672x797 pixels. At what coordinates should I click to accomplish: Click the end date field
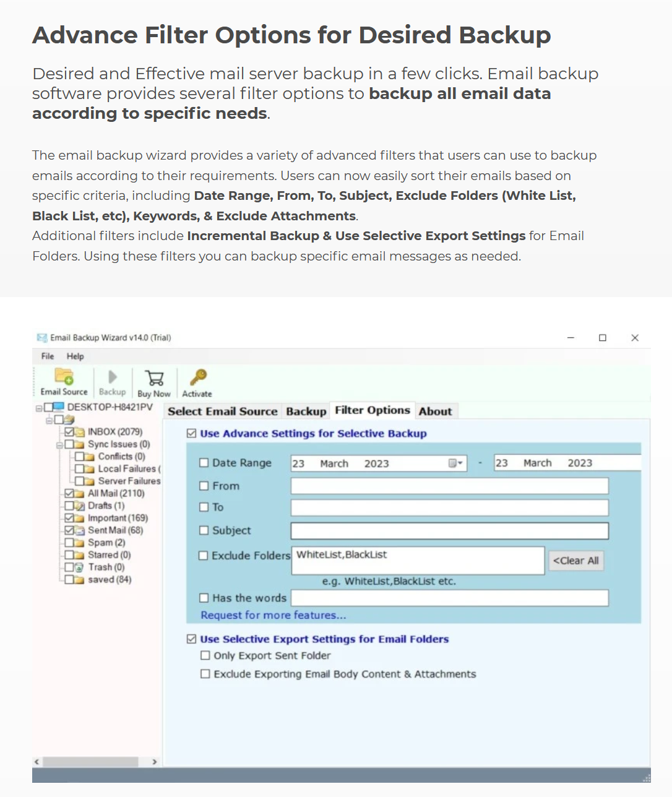tap(567, 463)
